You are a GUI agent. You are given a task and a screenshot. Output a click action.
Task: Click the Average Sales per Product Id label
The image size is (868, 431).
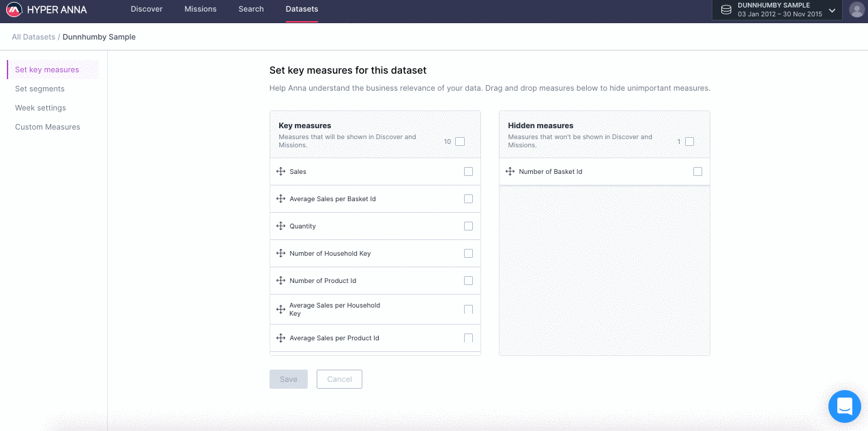tap(334, 338)
